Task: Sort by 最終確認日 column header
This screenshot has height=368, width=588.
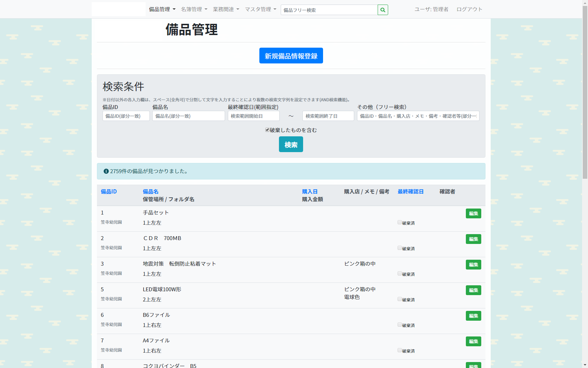Action: [411, 192]
